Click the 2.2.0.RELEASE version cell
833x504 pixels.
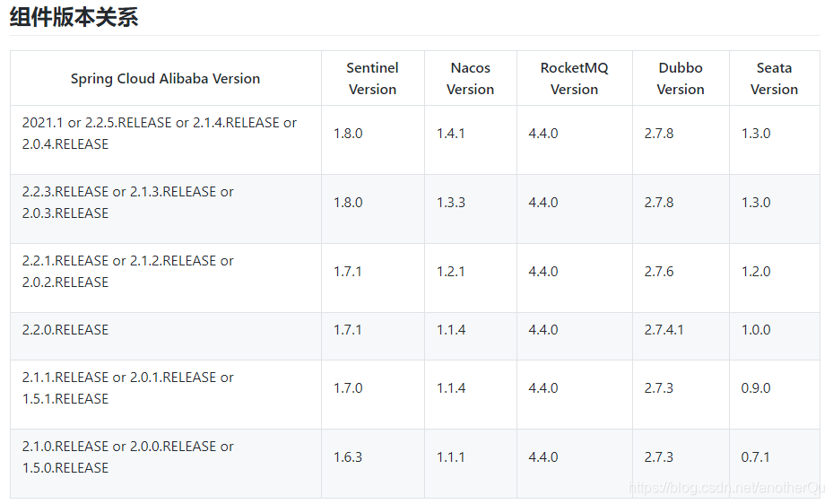165,336
